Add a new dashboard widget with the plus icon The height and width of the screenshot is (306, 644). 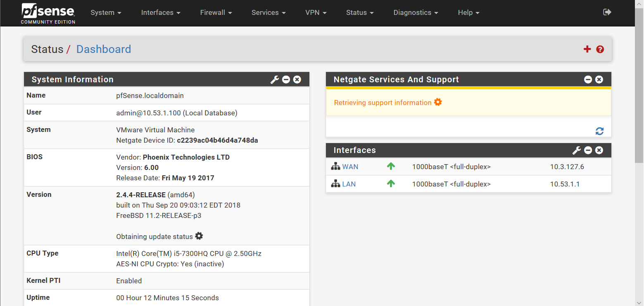coord(587,49)
